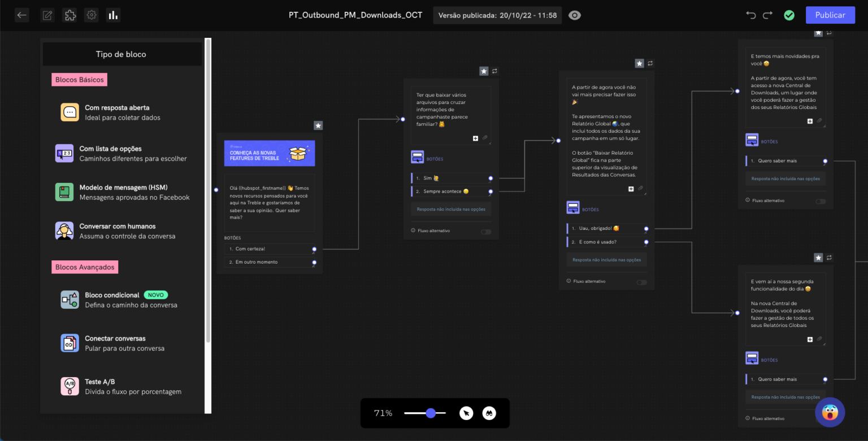This screenshot has width=868, height=441.
Task: Open the bar chart analytics icon
Action: [x=113, y=15]
